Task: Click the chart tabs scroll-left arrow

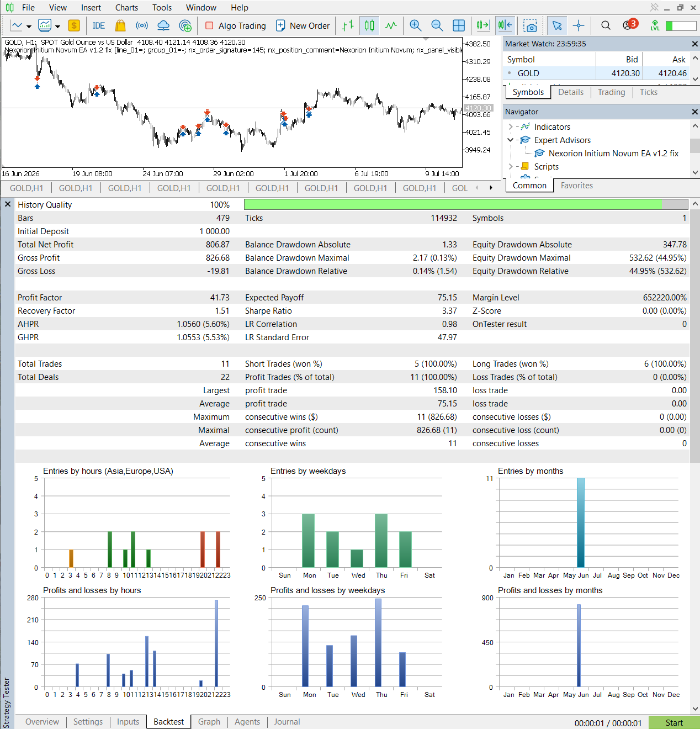Action: click(x=476, y=188)
